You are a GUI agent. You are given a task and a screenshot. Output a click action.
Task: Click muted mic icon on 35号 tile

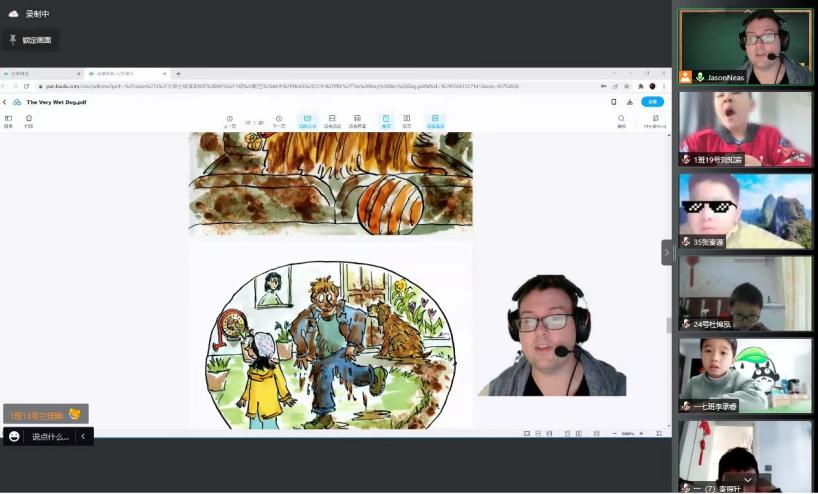(x=686, y=242)
